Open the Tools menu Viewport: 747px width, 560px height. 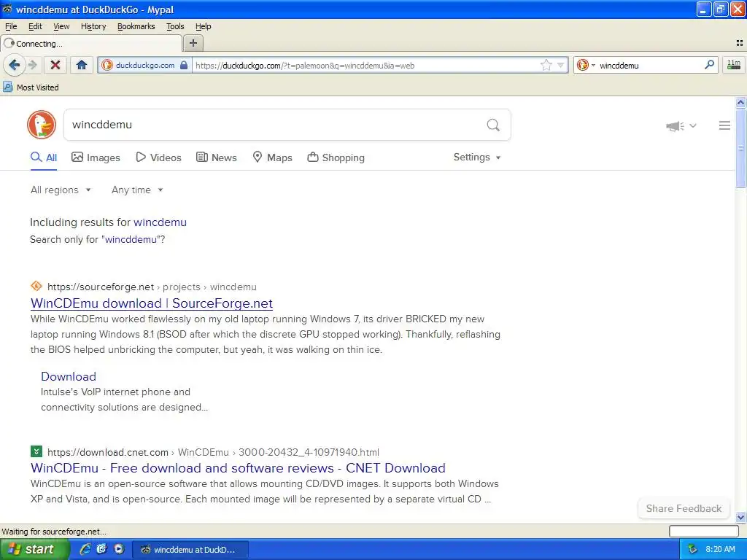[175, 26]
